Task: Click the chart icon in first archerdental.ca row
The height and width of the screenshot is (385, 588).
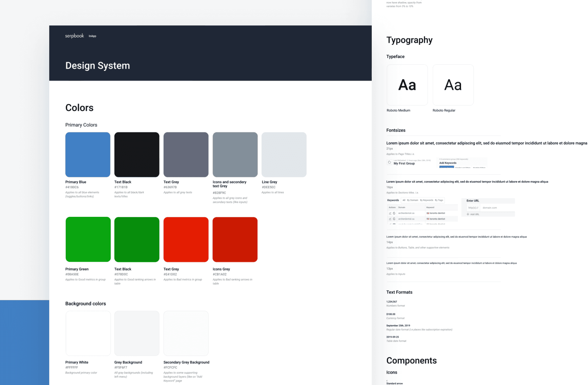Action: (390, 213)
